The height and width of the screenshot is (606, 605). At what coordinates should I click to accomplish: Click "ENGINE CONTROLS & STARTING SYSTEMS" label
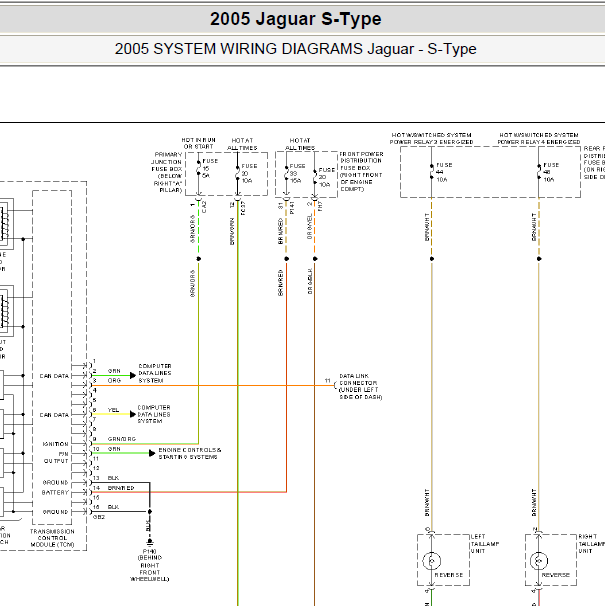(189, 454)
